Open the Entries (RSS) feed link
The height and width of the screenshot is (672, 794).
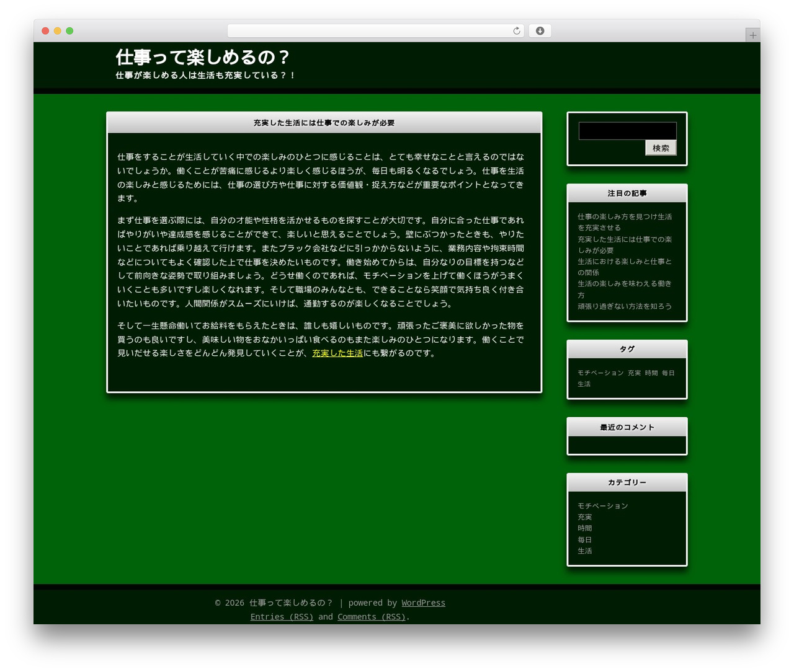pos(282,617)
